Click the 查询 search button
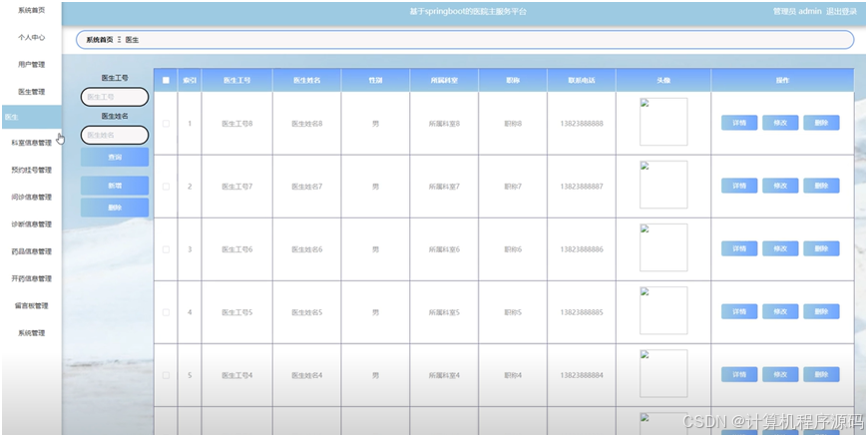Viewport: 868px width, 437px height. pyautogui.click(x=115, y=158)
